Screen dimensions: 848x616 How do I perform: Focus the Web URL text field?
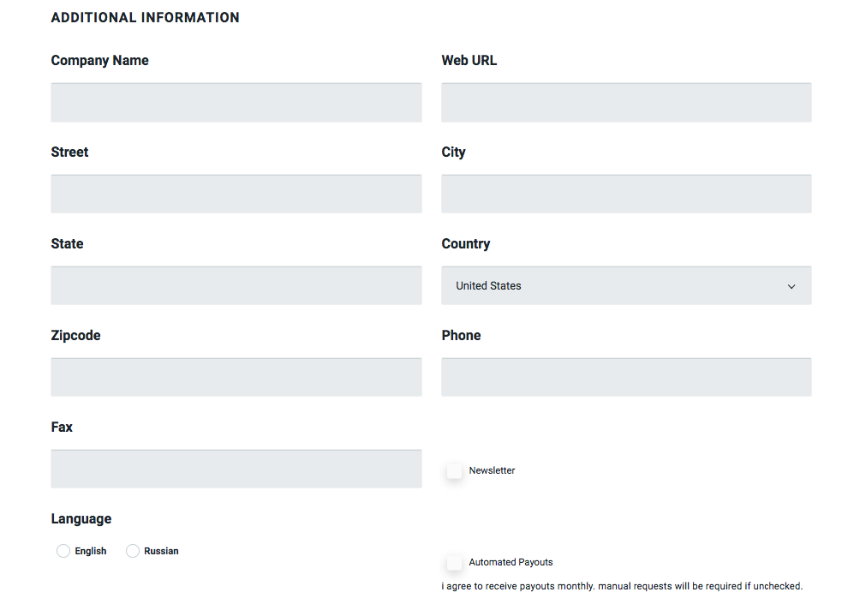tap(626, 103)
